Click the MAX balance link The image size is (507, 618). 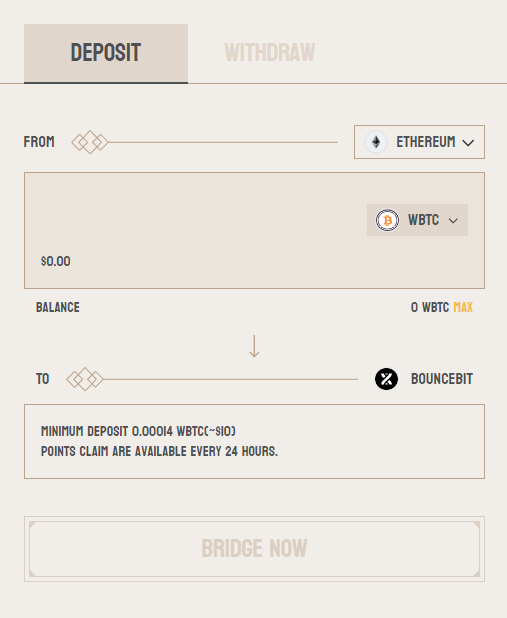(463, 307)
